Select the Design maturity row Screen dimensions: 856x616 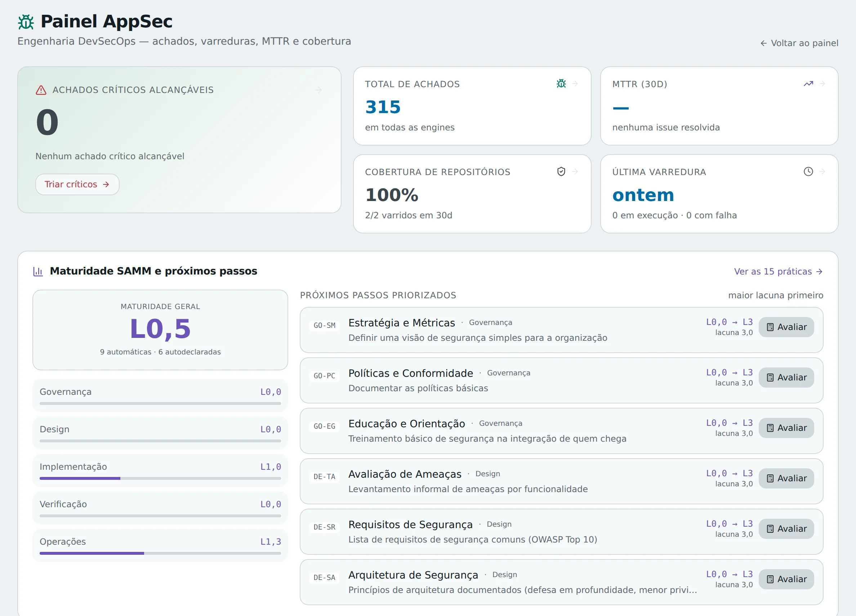point(160,433)
